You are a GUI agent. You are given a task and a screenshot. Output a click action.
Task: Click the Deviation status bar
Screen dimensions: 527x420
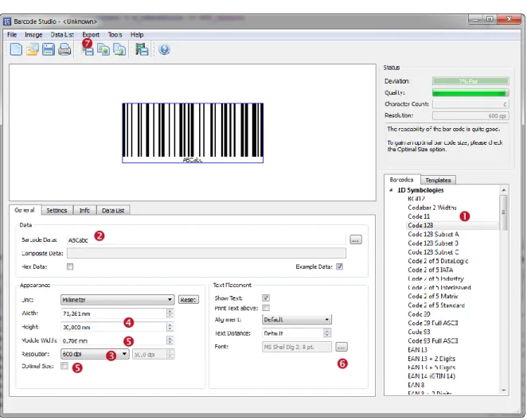click(x=470, y=81)
